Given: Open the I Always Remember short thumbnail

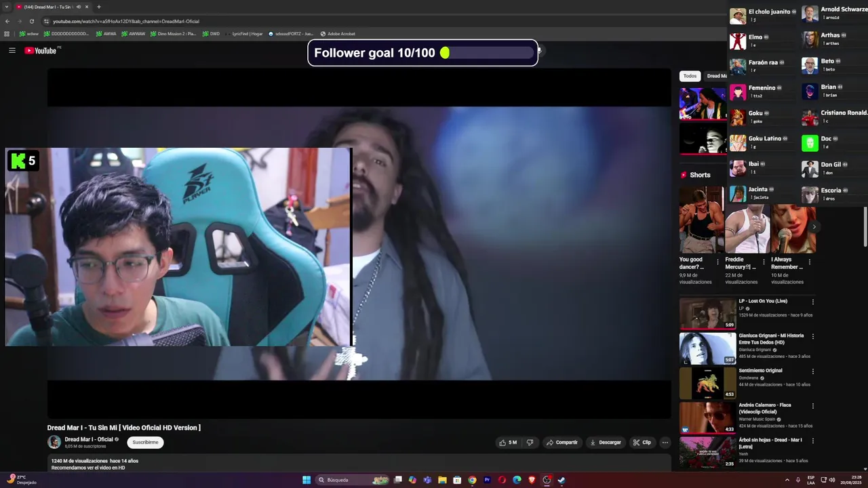Looking at the screenshot, I should [x=793, y=228].
